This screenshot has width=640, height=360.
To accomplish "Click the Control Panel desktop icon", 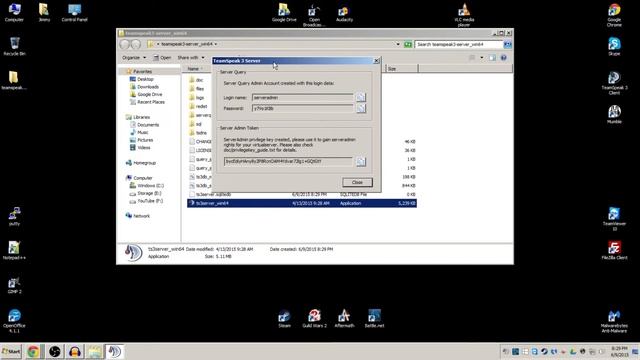I will [x=74, y=12].
